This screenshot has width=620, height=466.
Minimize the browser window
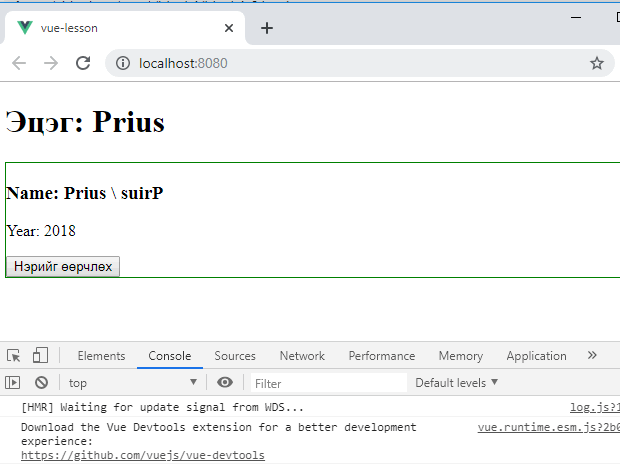tap(576, 17)
